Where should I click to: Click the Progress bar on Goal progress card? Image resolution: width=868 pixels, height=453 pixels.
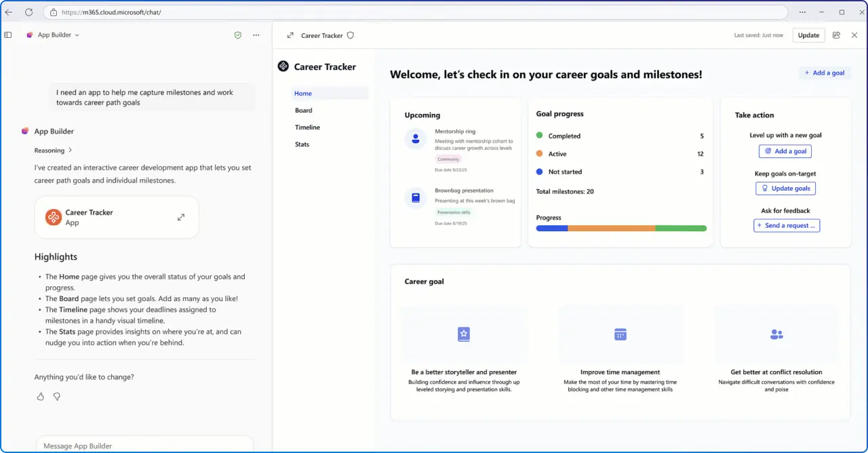[621, 229]
